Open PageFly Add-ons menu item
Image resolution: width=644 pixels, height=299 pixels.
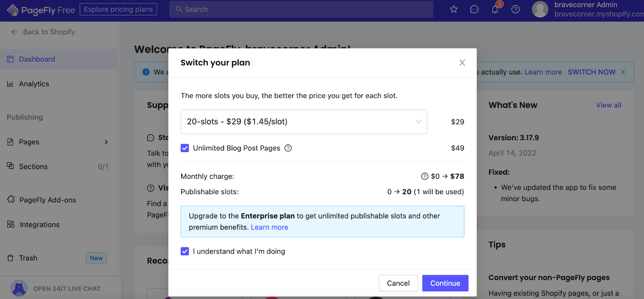pos(59,200)
